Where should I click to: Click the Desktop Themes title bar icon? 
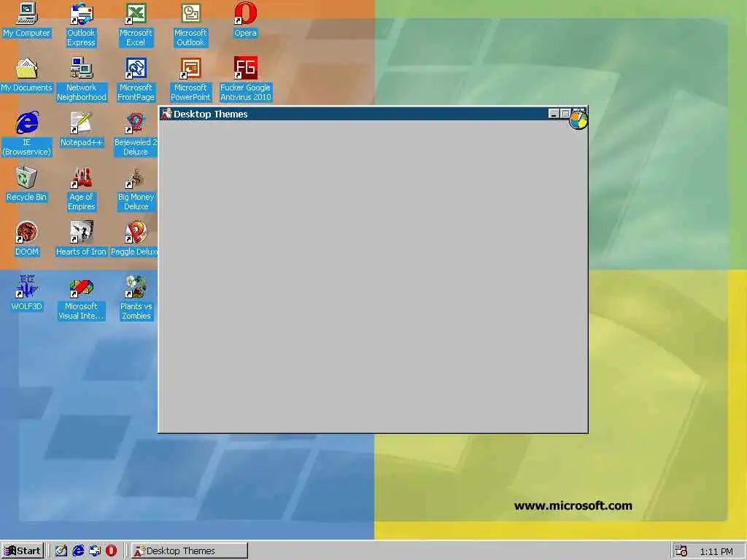[x=166, y=114]
